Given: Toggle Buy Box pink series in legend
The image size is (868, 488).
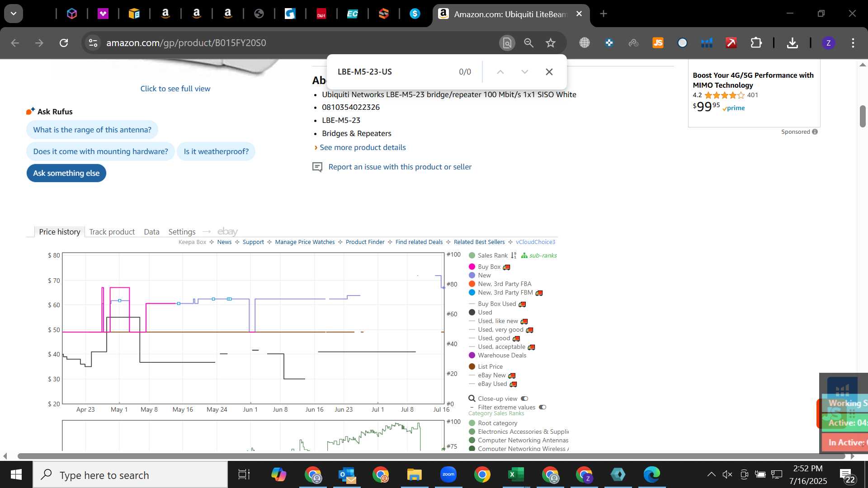Looking at the screenshot, I should pyautogui.click(x=485, y=267).
